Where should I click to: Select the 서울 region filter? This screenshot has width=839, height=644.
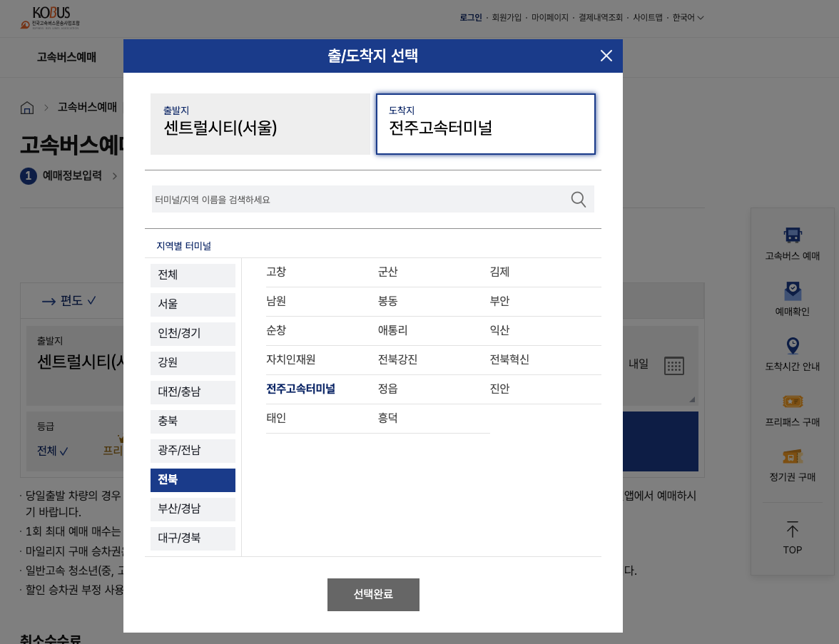coord(193,305)
